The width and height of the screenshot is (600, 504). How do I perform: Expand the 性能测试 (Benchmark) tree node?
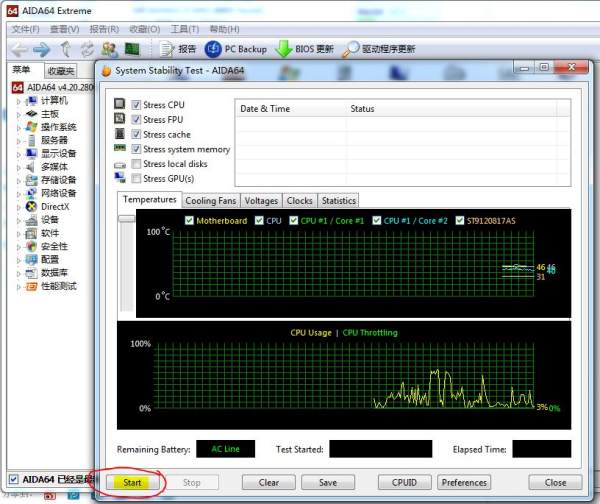click(18, 286)
